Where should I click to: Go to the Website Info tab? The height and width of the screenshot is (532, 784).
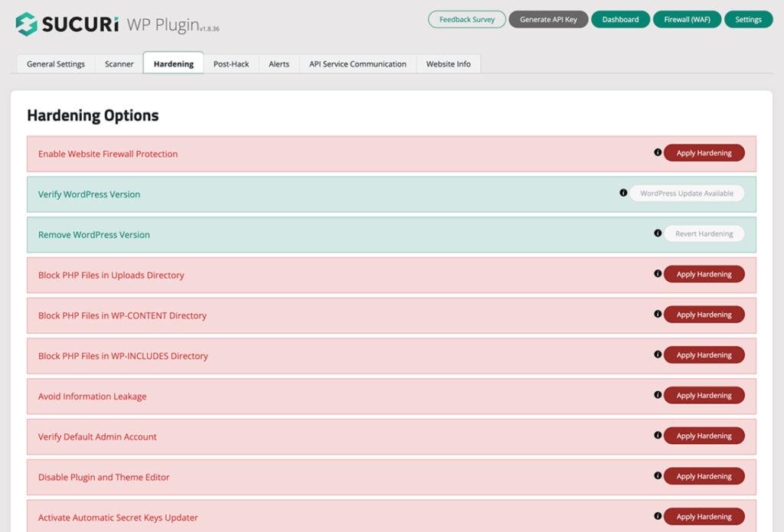pos(448,64)
